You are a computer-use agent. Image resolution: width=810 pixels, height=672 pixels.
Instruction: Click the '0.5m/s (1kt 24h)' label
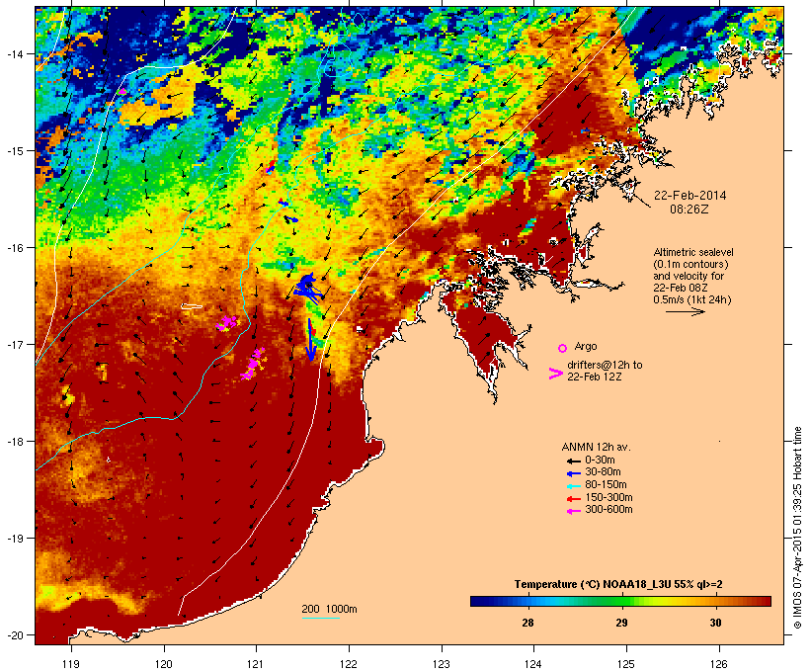[692, 299]
